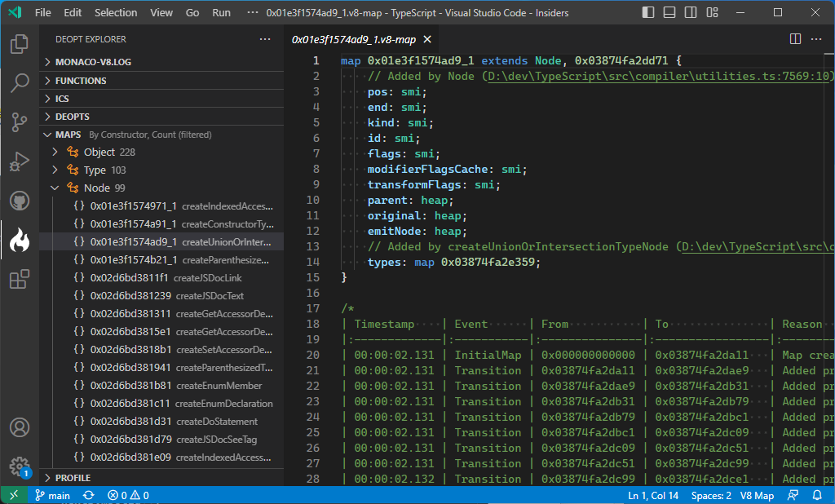This screenshot has width=835, height=504.
Task: Select map 0x02d6bd381d79 createJSDocSeeTag
Action: 161,440
